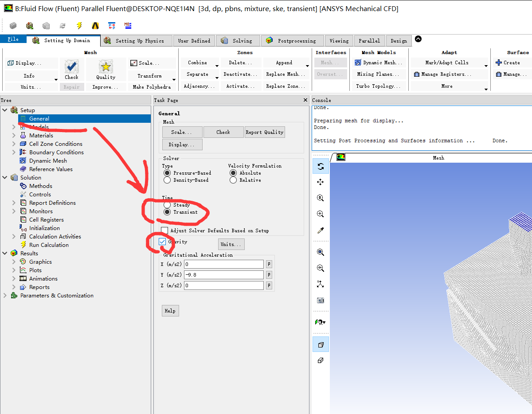Select Run Calculation in the tree
The height and width of the screenshot is (414, 532).
coord(49,245)
